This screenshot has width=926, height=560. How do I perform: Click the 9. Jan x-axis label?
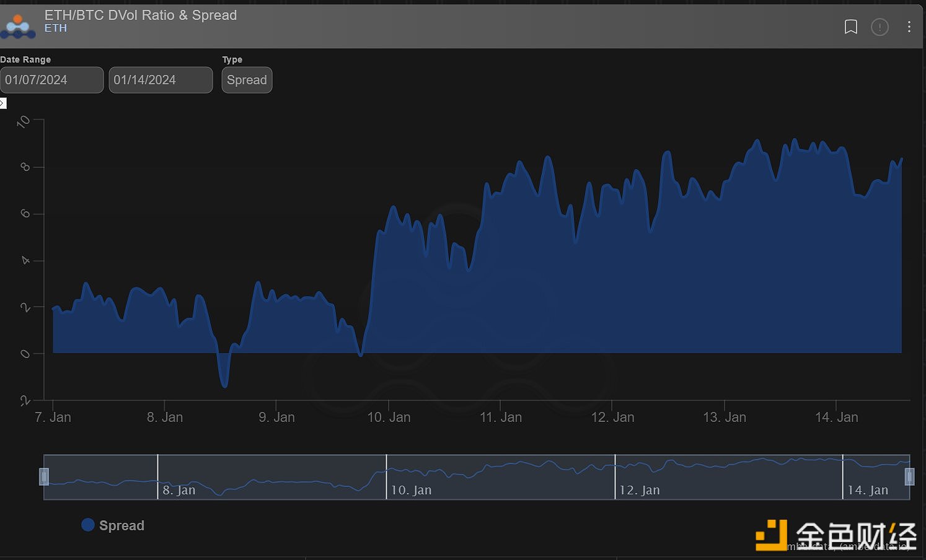pyautogui.click(x=276, y=418)
